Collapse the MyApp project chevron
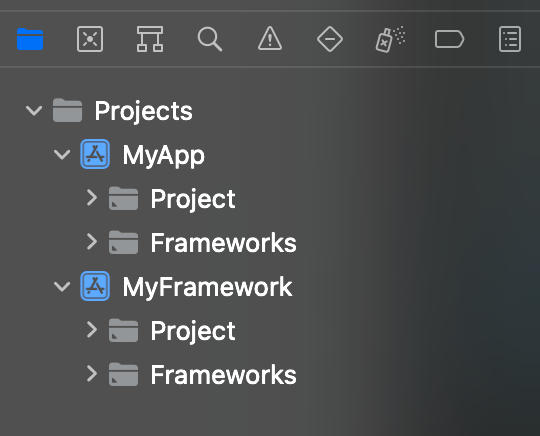Image resolution: width=540 pixels, height=436 pixels. point(62,154)
